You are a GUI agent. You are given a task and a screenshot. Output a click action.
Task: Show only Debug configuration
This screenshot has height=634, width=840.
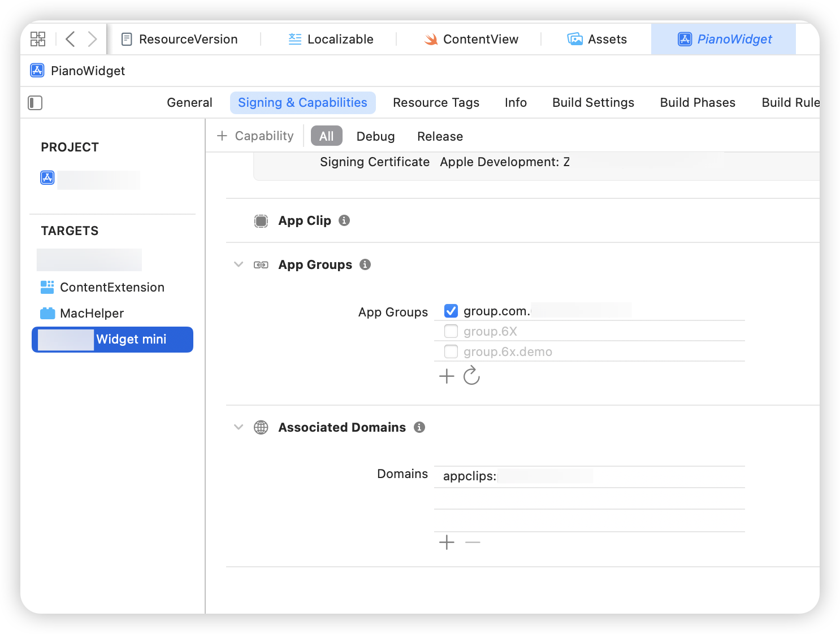(x=375, y=136)
